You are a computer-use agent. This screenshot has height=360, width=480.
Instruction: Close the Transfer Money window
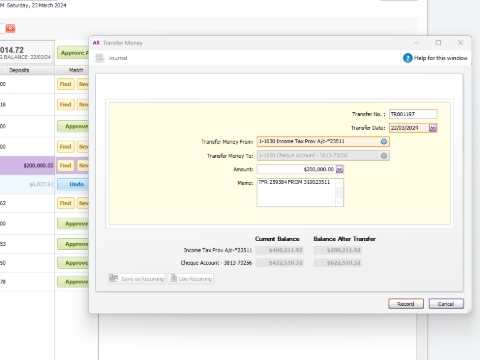[460, 43]
